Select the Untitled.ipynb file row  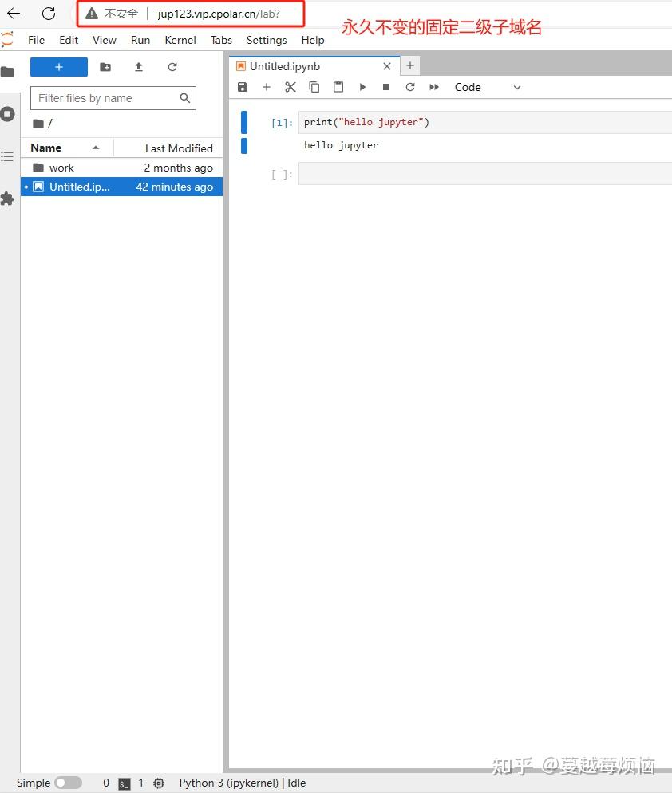(121, 187)
